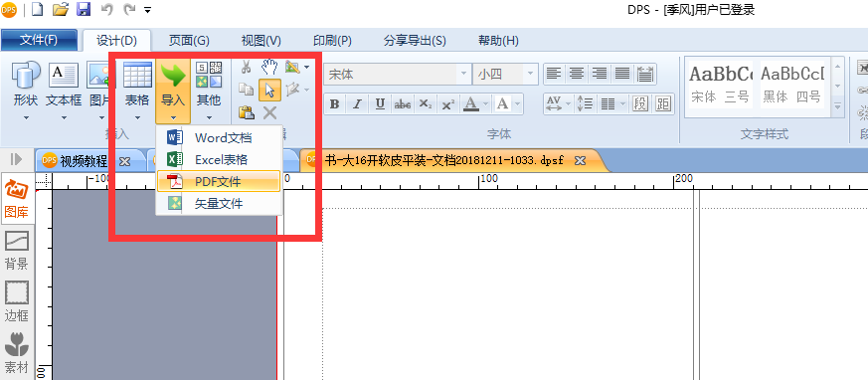Click the hand pan tool icon
The height and width of the screenshot is (380, 868).
pyautogui.click(x=269, y=68)
